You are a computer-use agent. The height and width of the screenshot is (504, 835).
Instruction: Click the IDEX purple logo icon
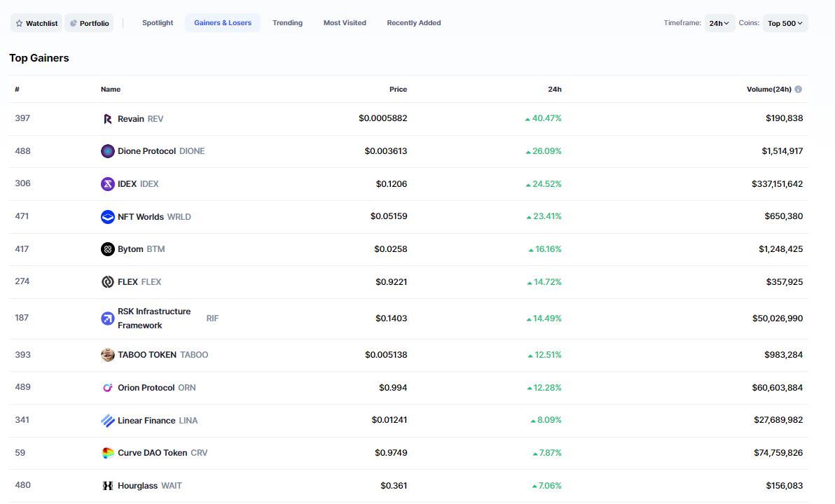[107, 184]
